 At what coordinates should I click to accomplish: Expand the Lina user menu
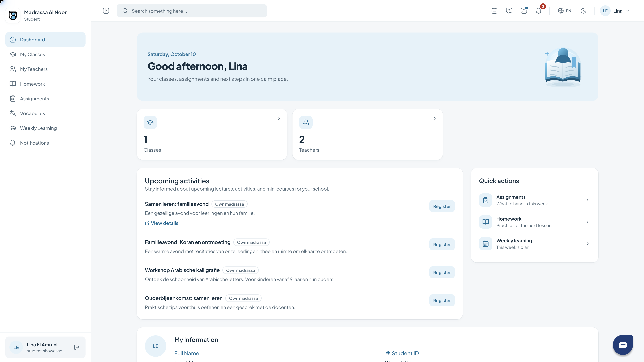615,11
